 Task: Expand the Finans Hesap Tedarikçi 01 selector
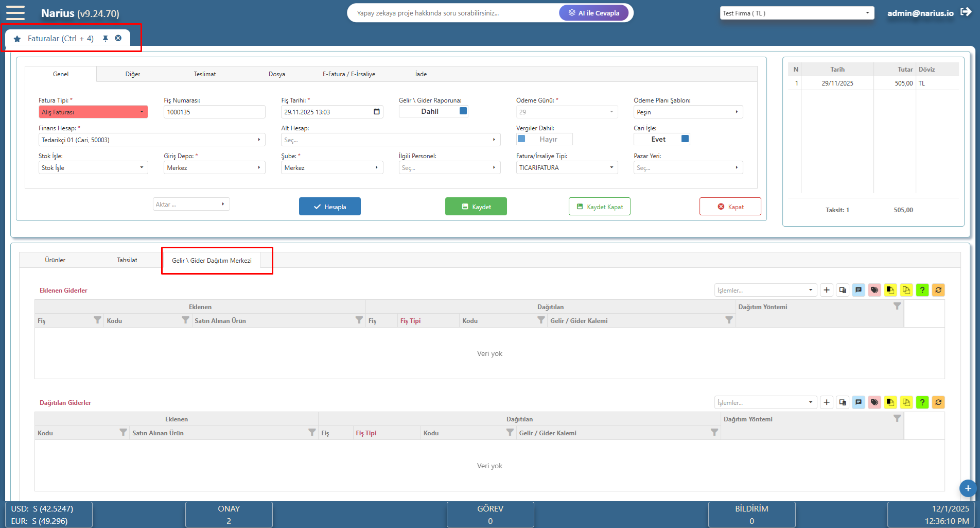pyautogui.click(x=152, y=140)
